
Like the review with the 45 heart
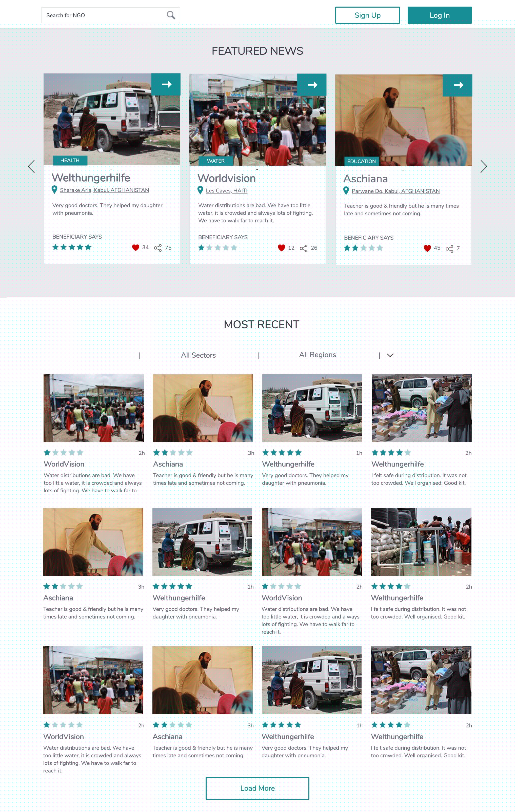427,248
